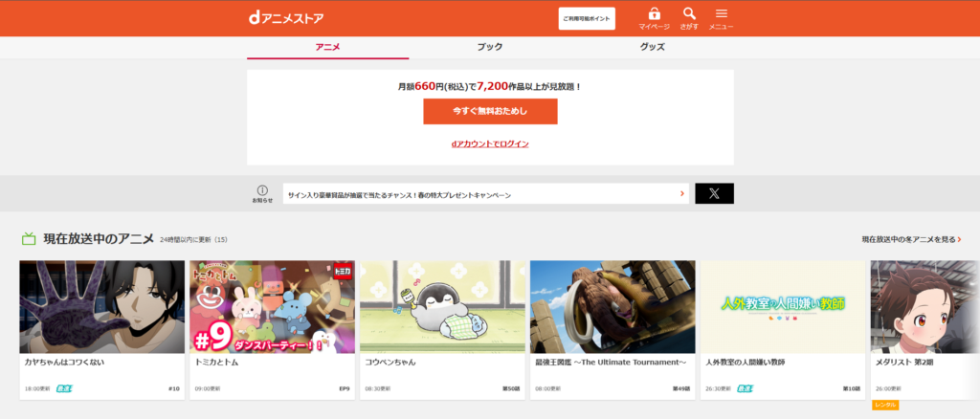
Task: Open マイページ lock icon
Action: (654, 14)
